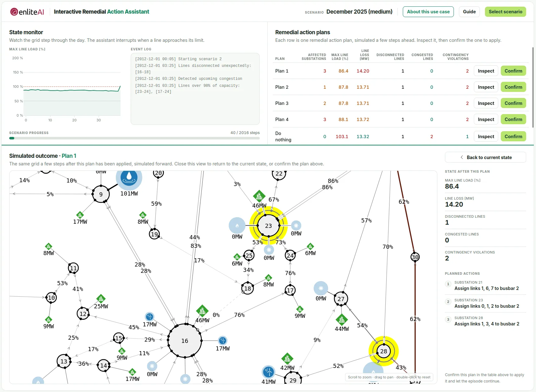Confirm Plan 3
Screen dimensions: 536x392
pyautogui.click(x=513, y=103)
